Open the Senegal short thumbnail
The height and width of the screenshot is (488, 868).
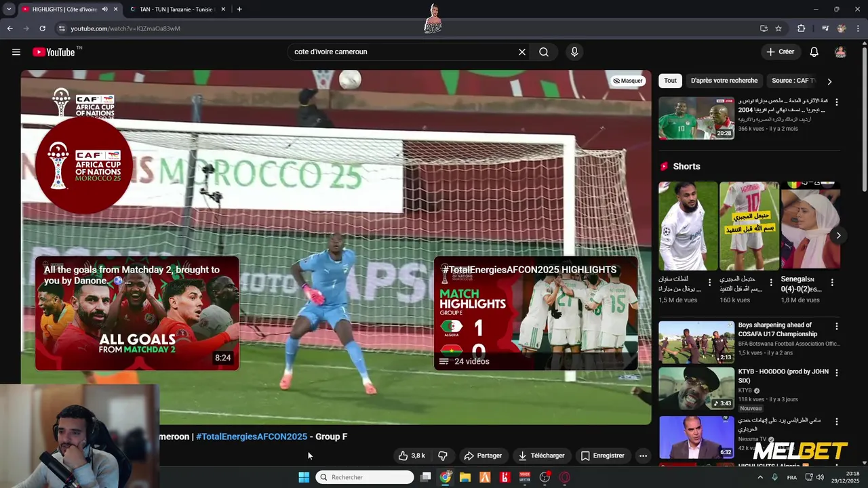click(x=810, y=225)
